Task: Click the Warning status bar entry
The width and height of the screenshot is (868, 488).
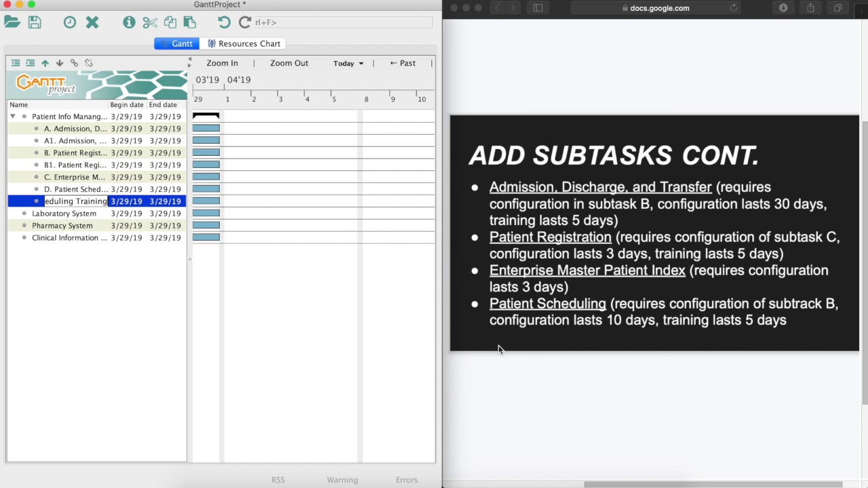Action: coord(342,480)
